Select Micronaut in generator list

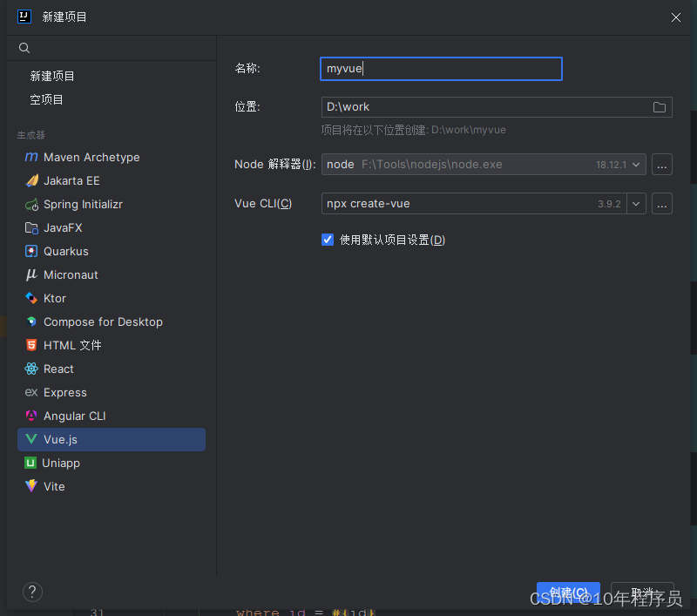pos(112,275)
